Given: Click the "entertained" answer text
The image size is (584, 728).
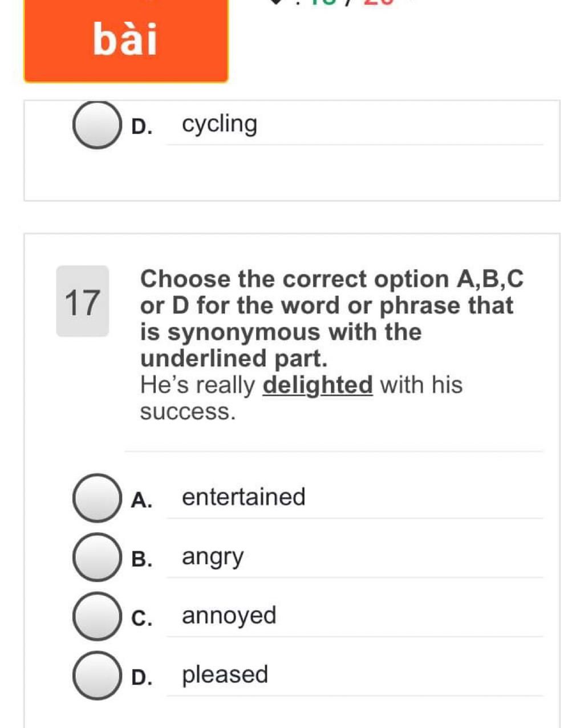Looking at the screenshot, I should (244, 497).
